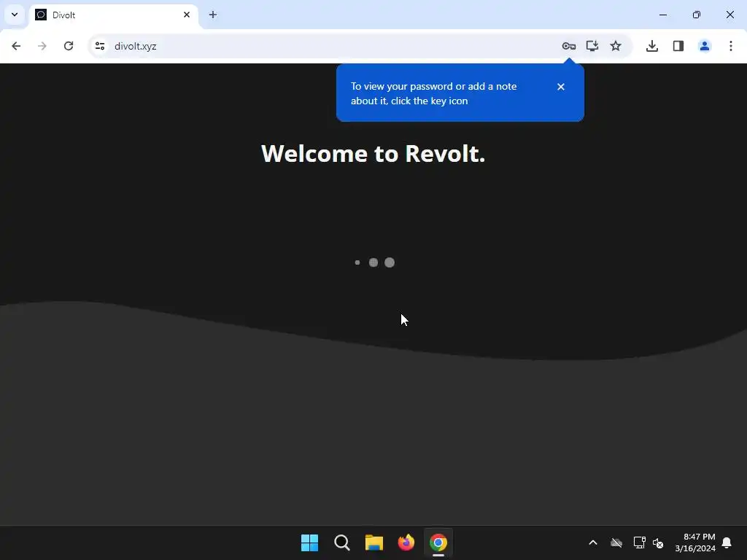Image resolution: width=747 pixels, height=560 pixels.
Task: Show hidden system tray icons
Action: pos(593,542)
